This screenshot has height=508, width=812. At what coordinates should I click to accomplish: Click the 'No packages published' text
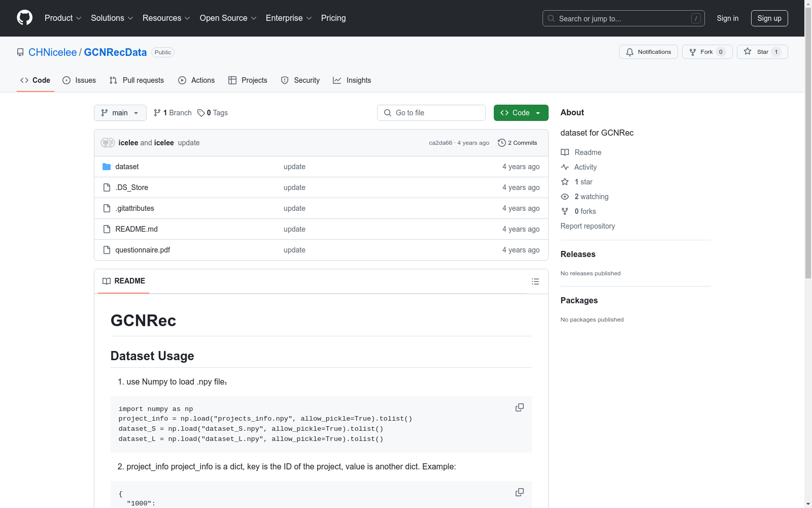pos(592,320)
